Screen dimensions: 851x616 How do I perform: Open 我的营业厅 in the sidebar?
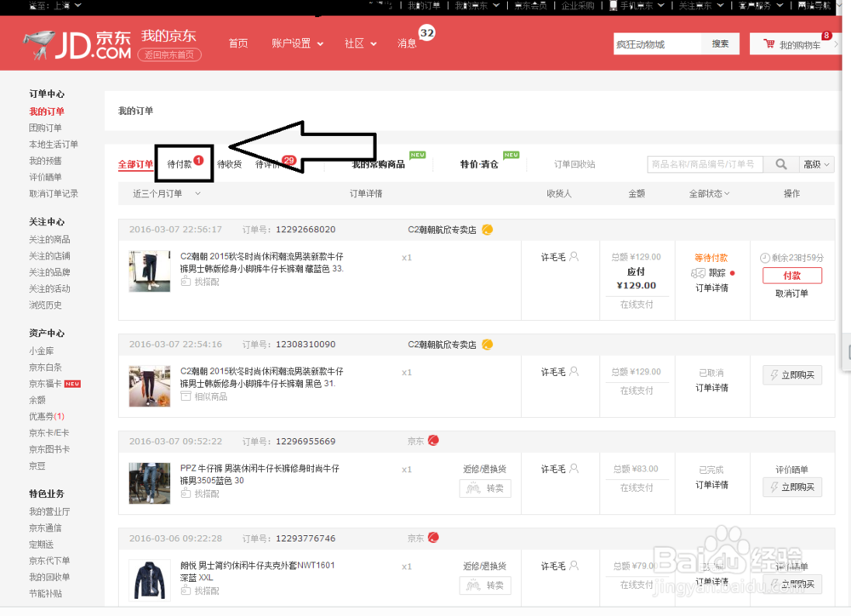tap(49, 511)
